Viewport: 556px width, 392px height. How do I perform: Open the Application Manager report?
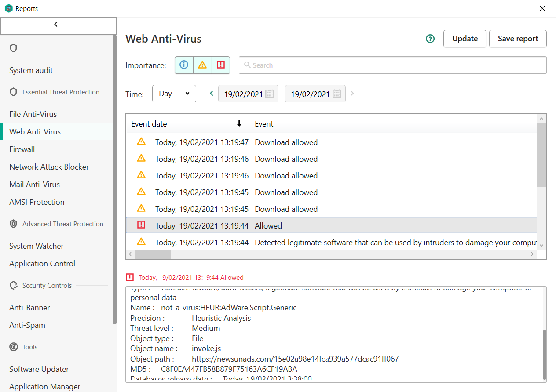pos(45,387)
